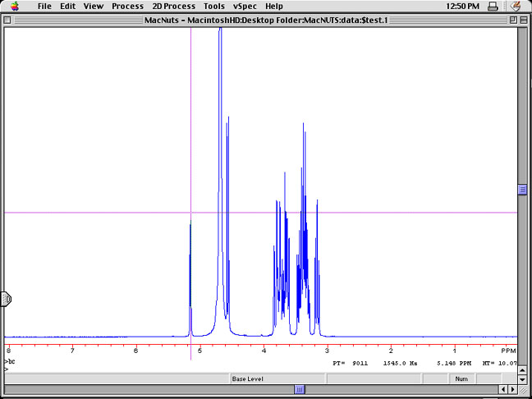532x399 pixels.
Task: Click the printer icon in menu bar
Action: pyautogui.click(x=493, y=6)
